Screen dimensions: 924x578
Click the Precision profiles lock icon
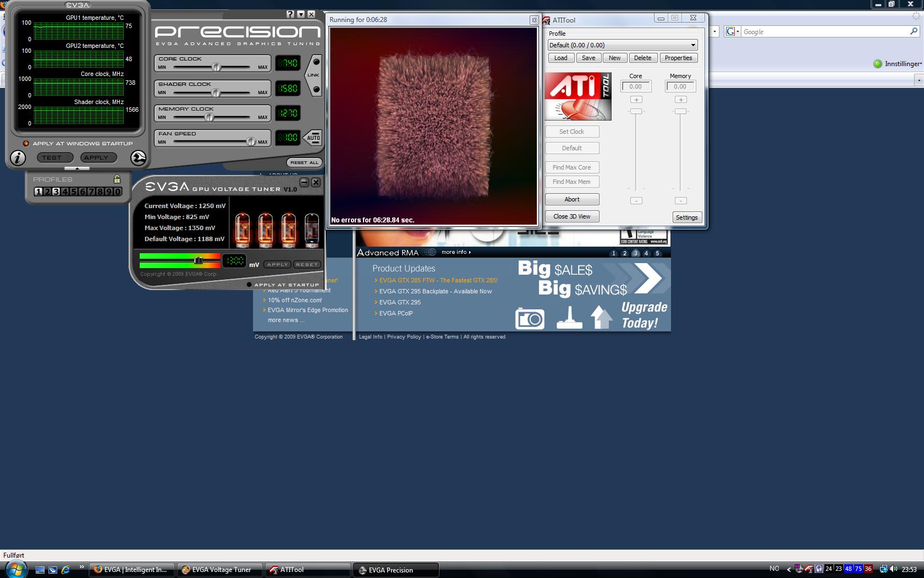[x=117, y=179]
